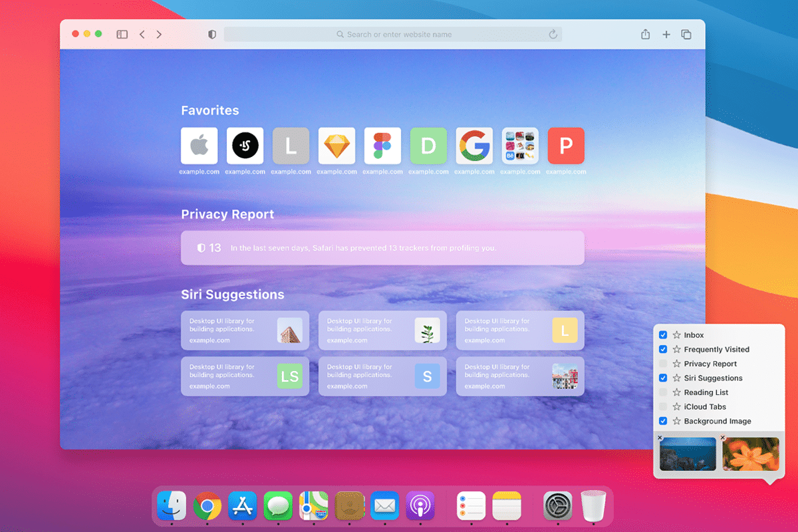Open suggestion card with colorful houses thumbnail
798x532 pixels.
coord(520,376)
